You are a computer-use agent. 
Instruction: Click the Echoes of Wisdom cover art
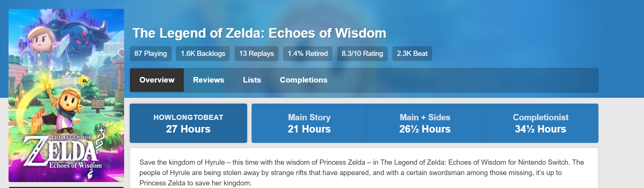point(66,95)
